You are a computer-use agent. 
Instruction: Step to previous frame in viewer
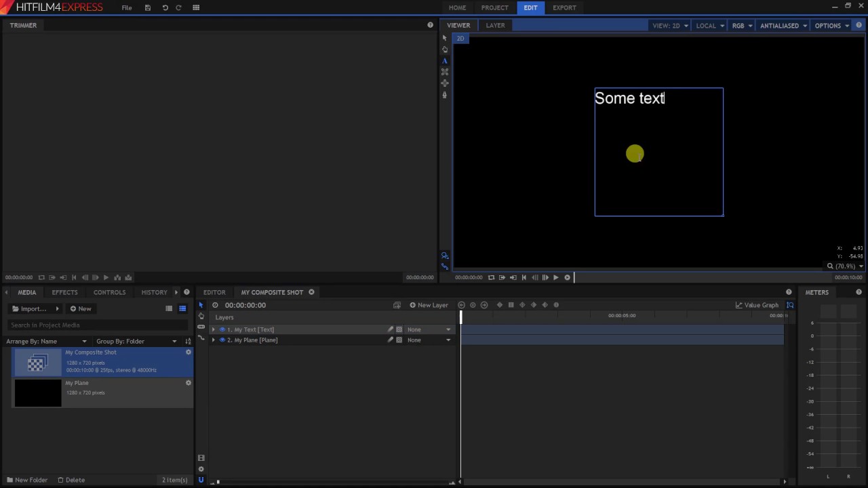point(535,277)
